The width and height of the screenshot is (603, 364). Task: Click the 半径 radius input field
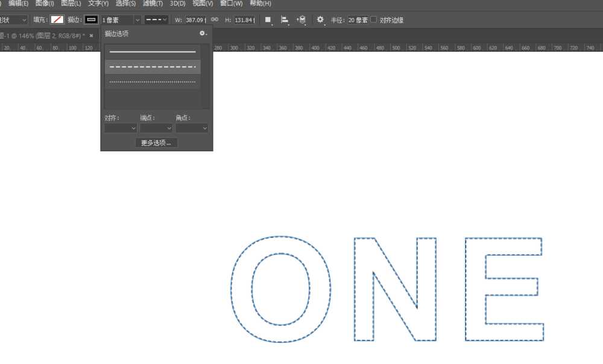pos(358,20)
